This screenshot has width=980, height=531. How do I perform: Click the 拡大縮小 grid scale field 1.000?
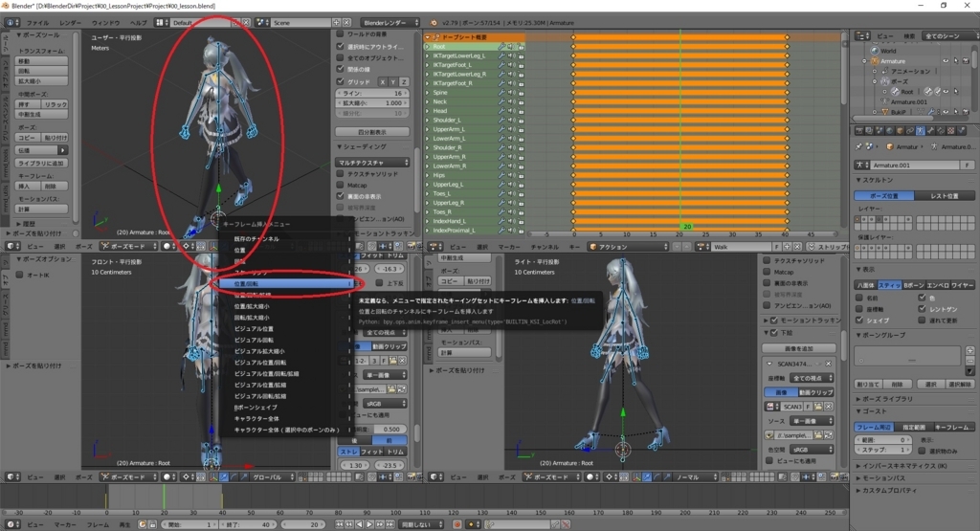pyautogui.click(x=372, y=103)
